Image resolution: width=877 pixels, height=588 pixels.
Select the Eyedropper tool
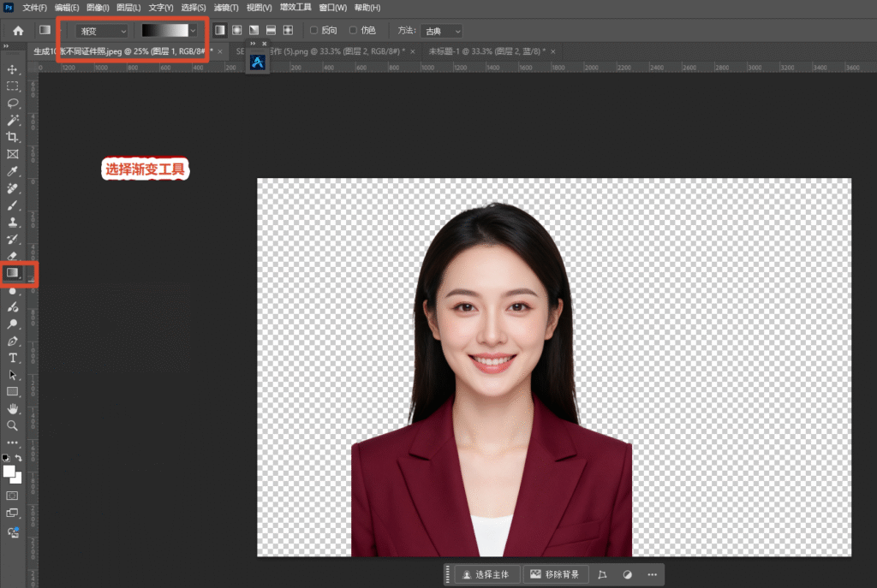[12, 171]
